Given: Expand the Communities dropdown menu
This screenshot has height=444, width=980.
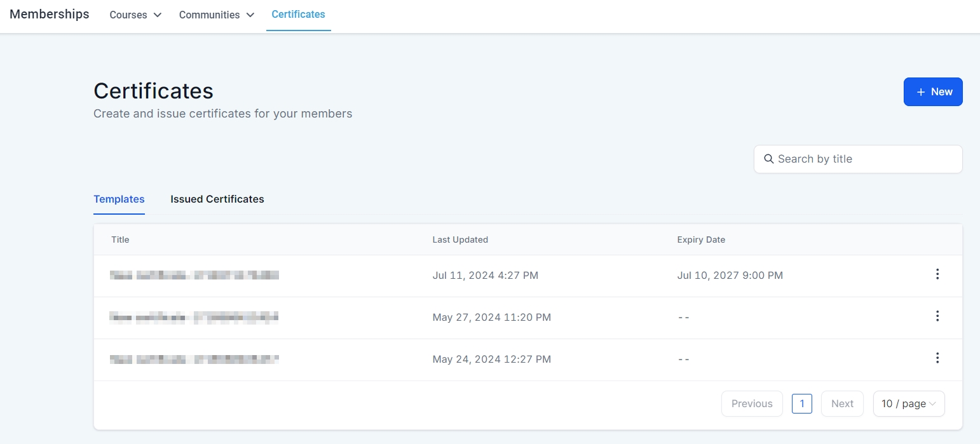Looking at the screenshot, I should (216, 15).
